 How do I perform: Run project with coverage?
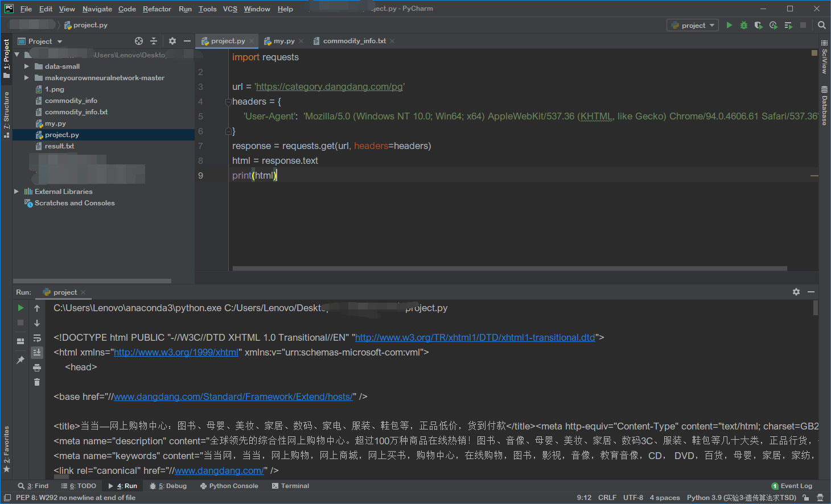point(759,25)
